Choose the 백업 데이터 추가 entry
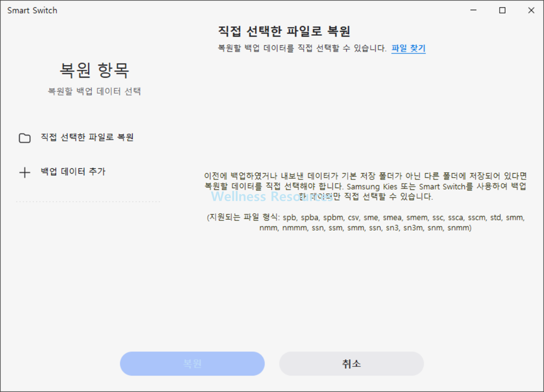 pyautogui.click(x=73, y=171)
